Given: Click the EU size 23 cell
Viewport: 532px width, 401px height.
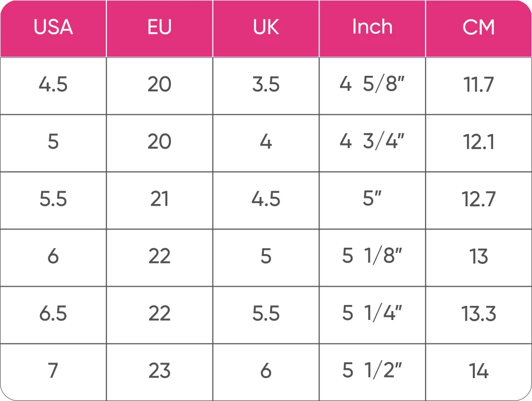Looking at the screenshot, I should [x=159, y=371].
